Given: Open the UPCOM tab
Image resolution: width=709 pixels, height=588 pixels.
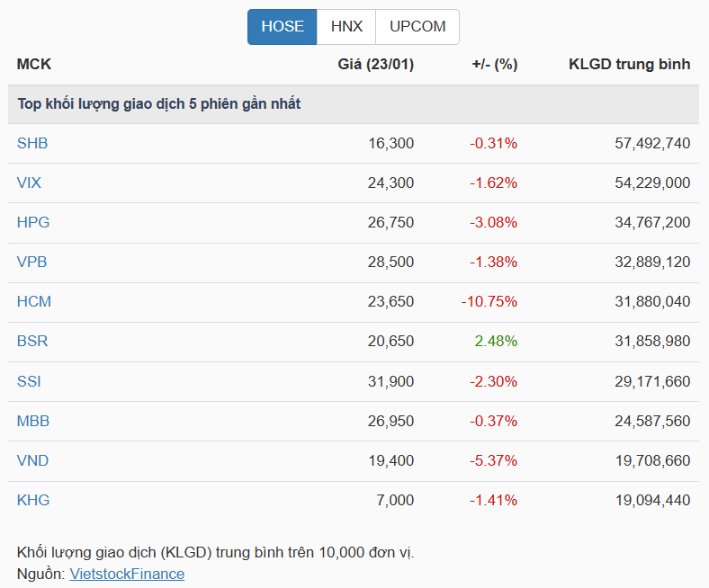Looking at the screenshot, I should [417, 27].
